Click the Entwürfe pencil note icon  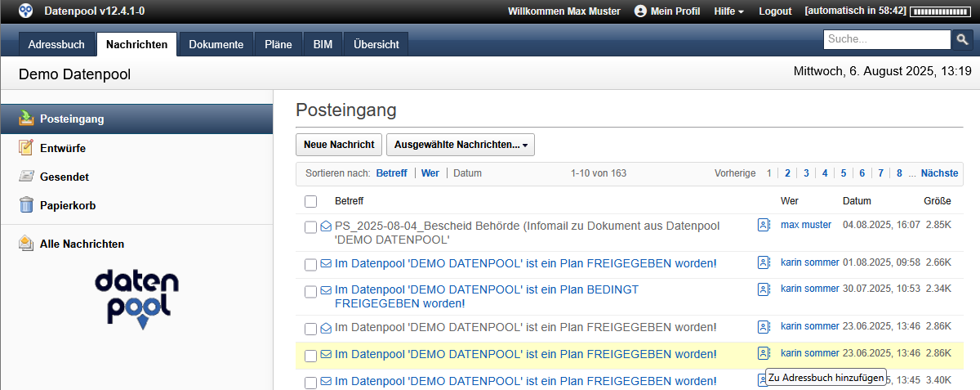pyautogui.click(x=26, y=148)
